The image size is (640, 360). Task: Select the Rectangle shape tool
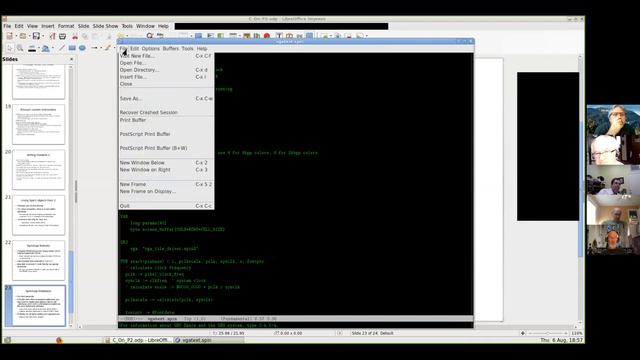click(72, 48)
